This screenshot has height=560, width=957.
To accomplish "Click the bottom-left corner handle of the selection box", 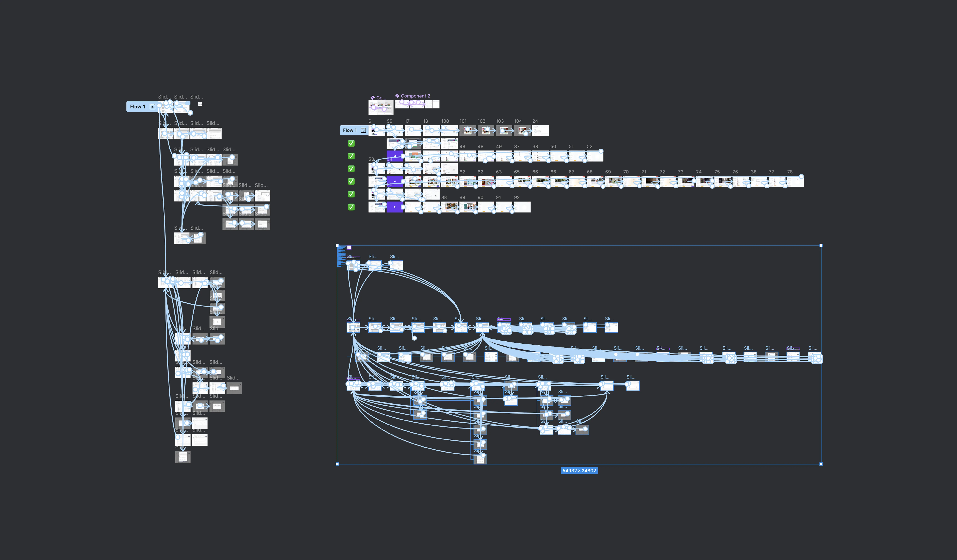I will tap(337, 464).
